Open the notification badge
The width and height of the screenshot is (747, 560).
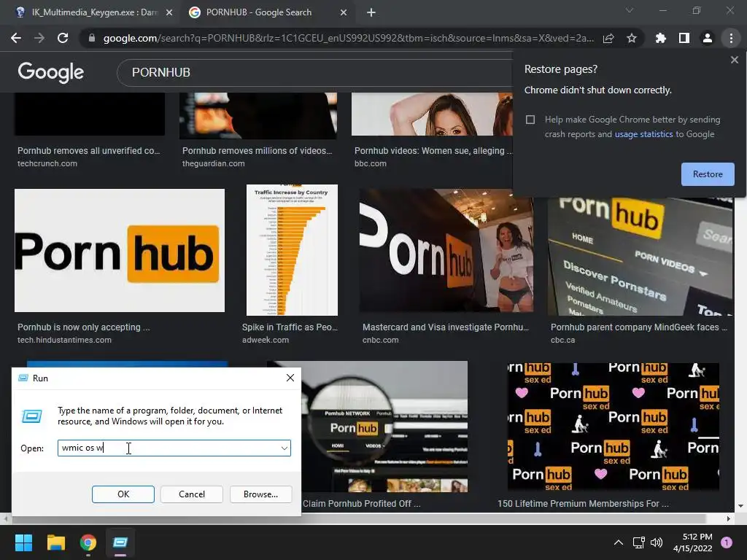727,542
